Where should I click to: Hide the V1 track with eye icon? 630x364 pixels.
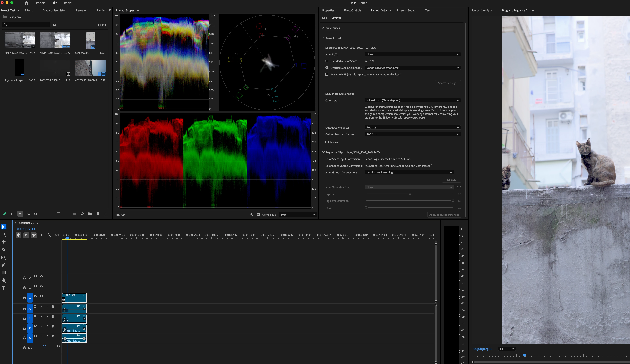tap(42, 296)
